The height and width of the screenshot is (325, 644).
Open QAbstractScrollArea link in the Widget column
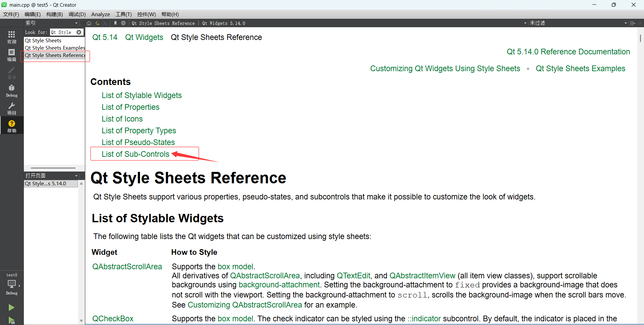[127, 267]
